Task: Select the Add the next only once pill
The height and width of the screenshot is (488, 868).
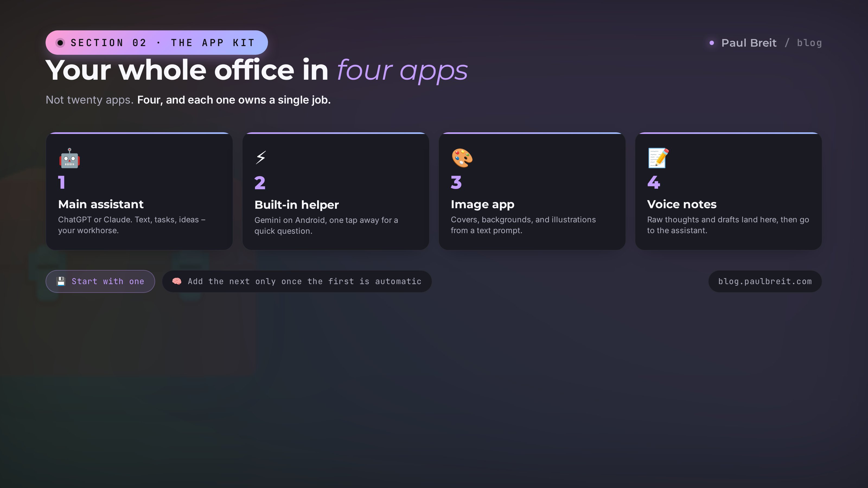Action: pos(297,281)
